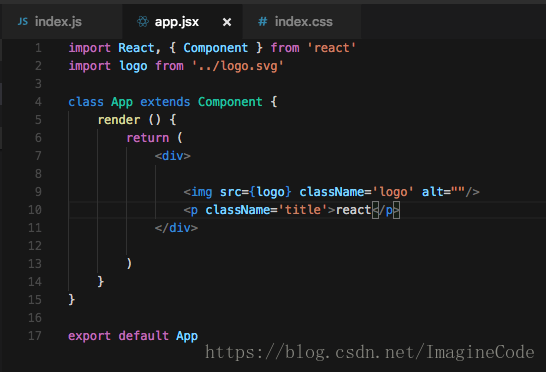Click the '../logo.svg' import path string
This screenshot has height=372, width=546.
click(x=238, y=66)
